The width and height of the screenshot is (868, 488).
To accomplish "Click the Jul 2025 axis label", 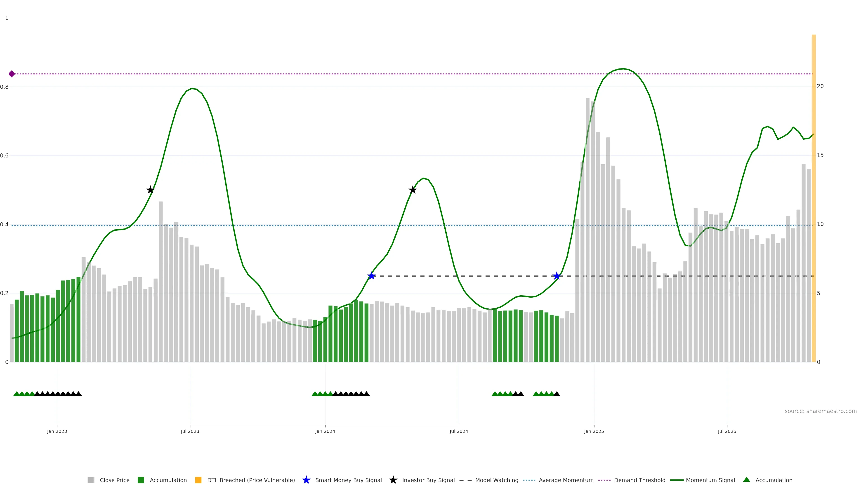I will (727, 431).
